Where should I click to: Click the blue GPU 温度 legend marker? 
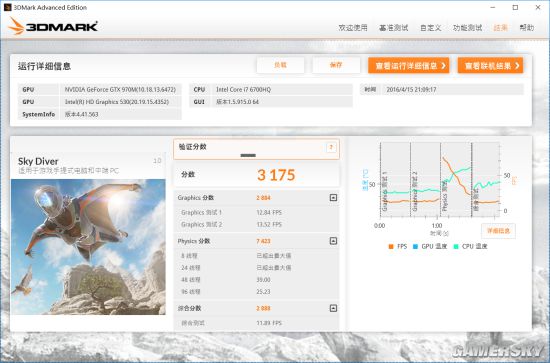[415, 247]
